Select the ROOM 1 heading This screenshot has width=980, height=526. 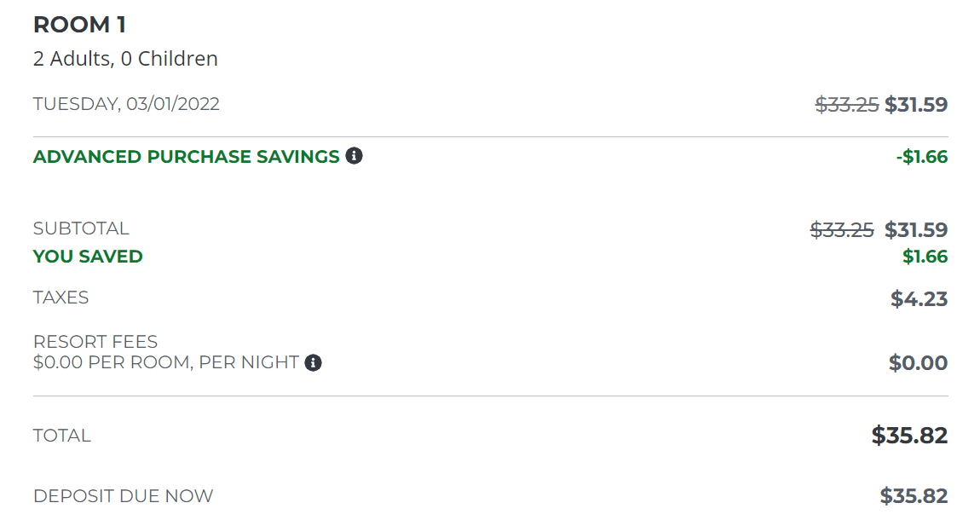[x=78, y=25]
